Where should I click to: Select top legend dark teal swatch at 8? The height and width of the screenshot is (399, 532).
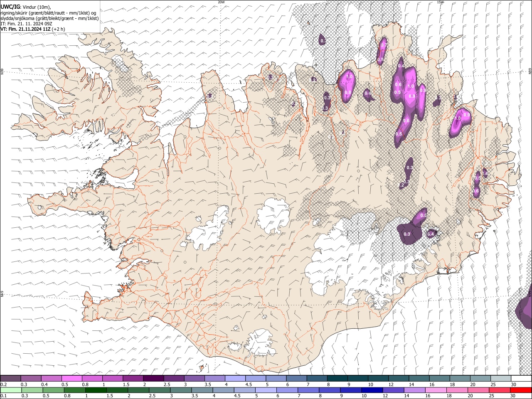[x=337, y=379]
